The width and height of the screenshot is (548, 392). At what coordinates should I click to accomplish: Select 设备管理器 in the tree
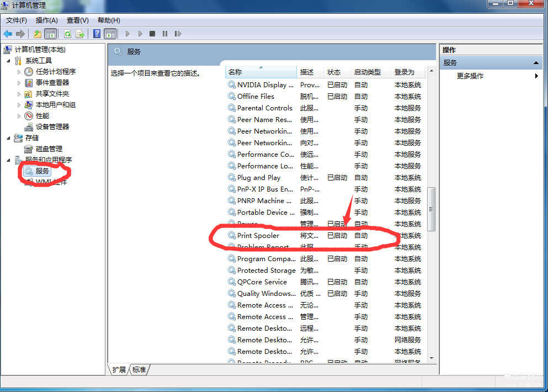[x=52, y=127]
